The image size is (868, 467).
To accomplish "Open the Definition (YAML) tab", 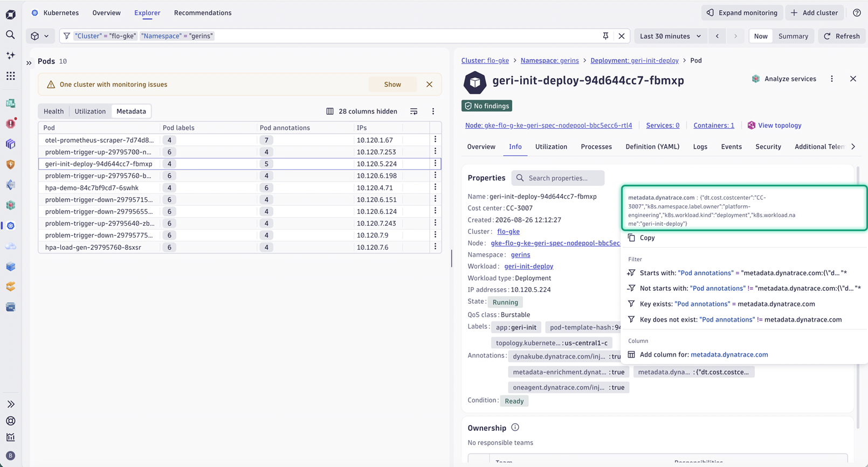I will 652,147.
